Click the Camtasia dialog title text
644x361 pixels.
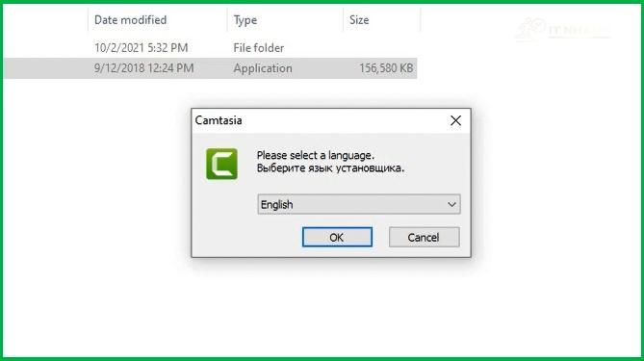pyautogui.click(x=219, y=120)
